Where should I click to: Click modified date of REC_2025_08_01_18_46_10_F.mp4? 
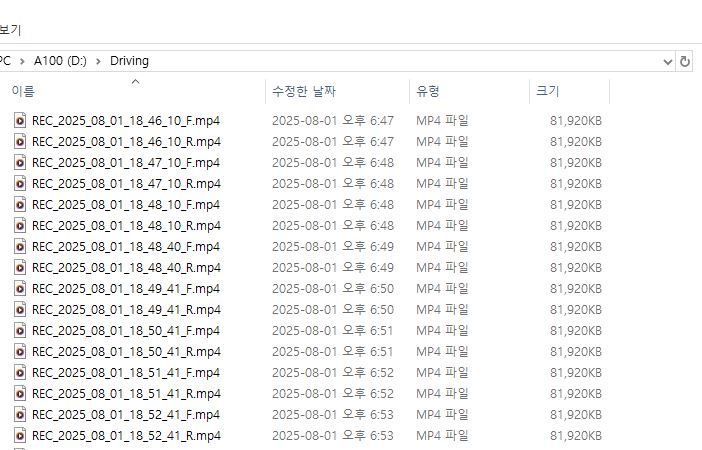tap(333, 121)
